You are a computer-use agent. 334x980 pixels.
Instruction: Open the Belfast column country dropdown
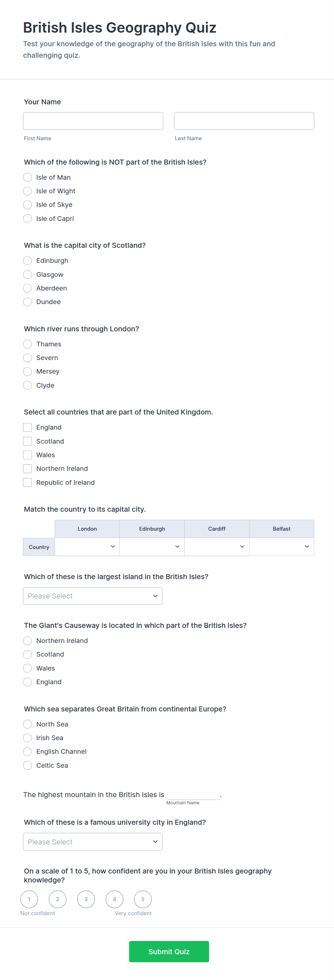pos(282,547)
